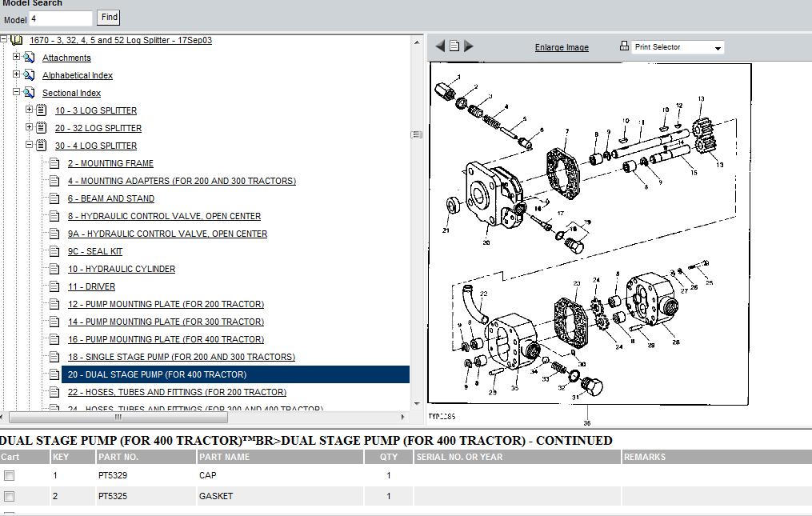
Task: Click the Attachments folder icon
Action: coord(30,58)
